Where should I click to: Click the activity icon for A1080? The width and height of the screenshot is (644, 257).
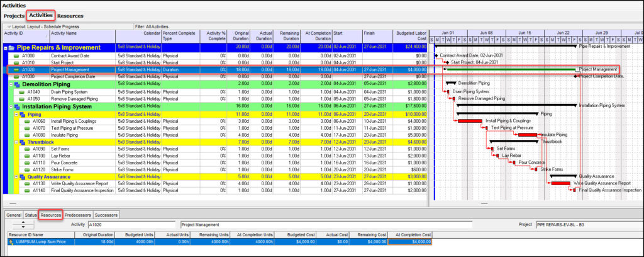click(28, 135)
